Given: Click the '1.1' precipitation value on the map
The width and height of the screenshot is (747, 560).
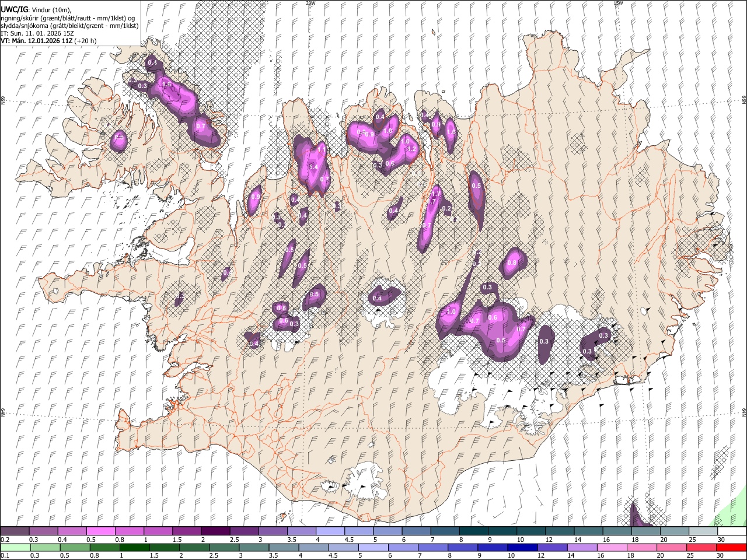Looking at the screenshot, I should [321, 149].
